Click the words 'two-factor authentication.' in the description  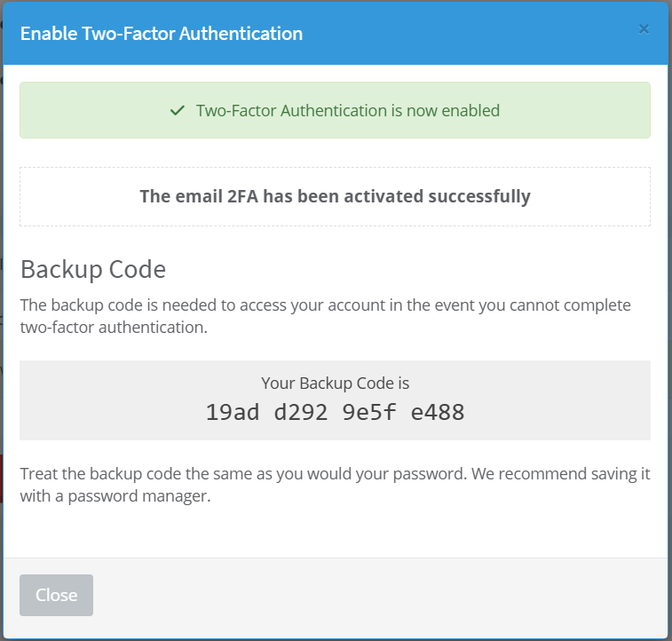[x=114, y=328]
